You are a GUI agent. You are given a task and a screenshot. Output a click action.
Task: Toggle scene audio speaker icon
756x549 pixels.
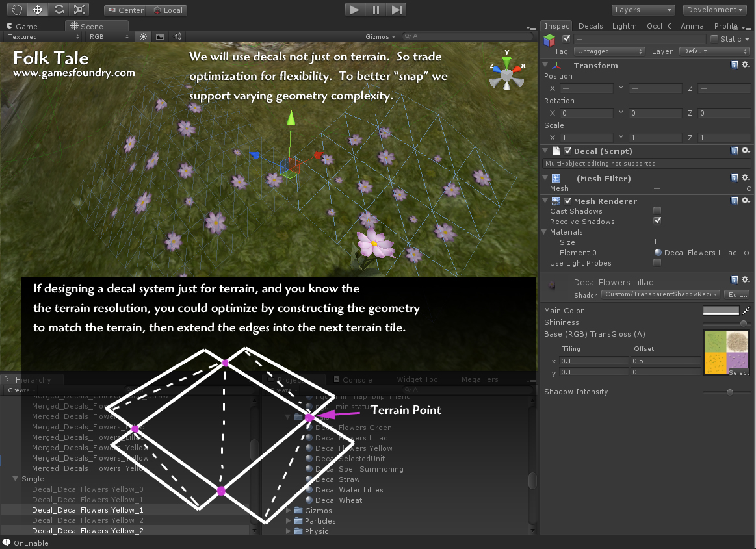(x=177, y=36)
